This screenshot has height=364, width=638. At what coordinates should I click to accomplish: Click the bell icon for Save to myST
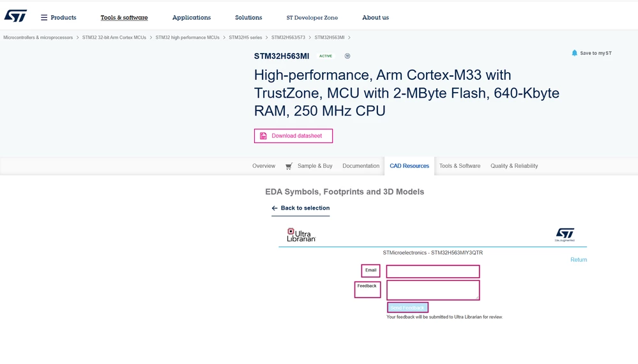pyautogui.click(x=574, y=53)
